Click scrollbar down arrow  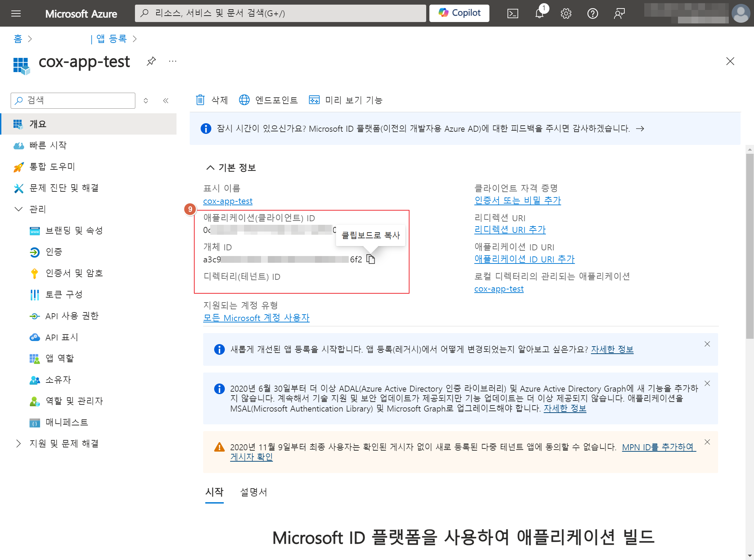(750, 556)
